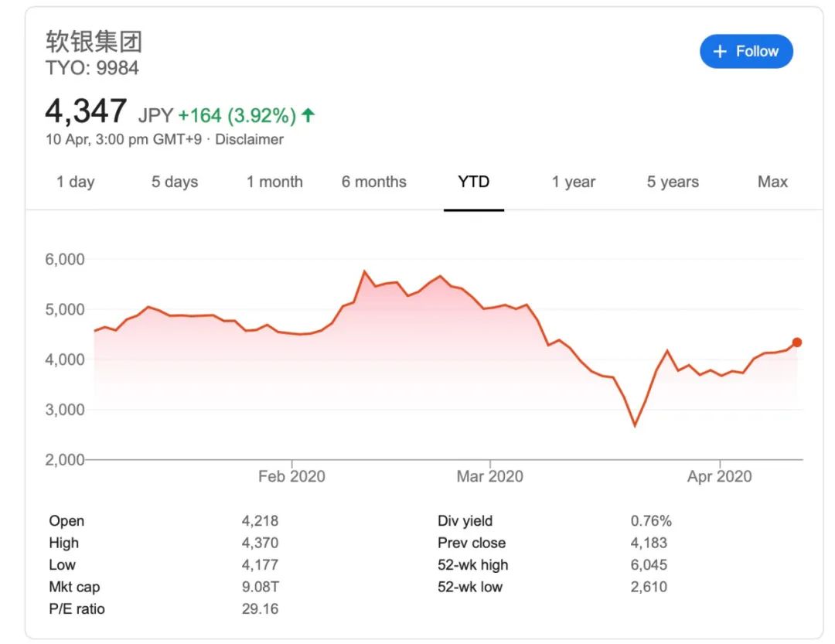Click the JPY currency label
Screen dimensions: 835x644
[x=155, y=115]
